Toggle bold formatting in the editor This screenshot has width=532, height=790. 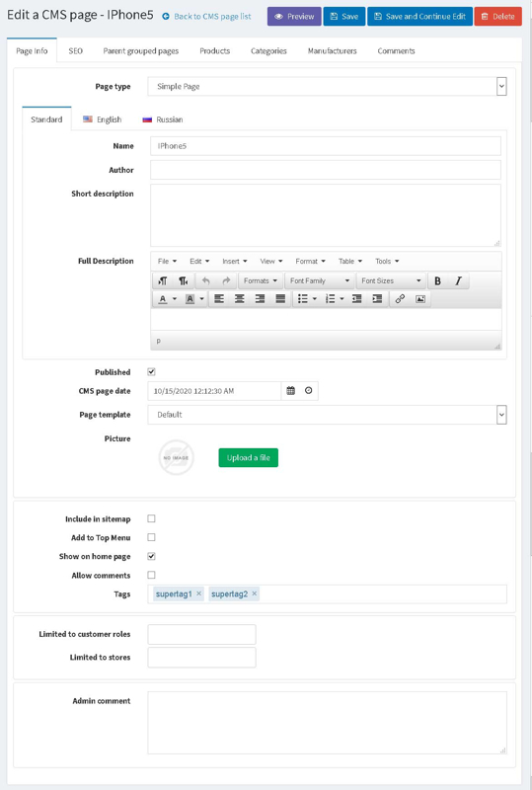(438, 280)
